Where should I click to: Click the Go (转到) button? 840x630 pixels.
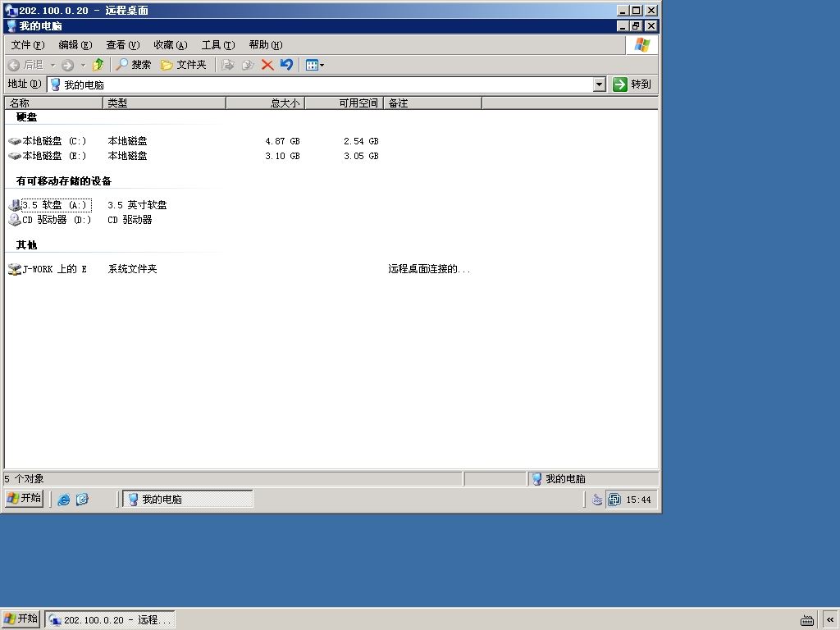tap(632, 84)
